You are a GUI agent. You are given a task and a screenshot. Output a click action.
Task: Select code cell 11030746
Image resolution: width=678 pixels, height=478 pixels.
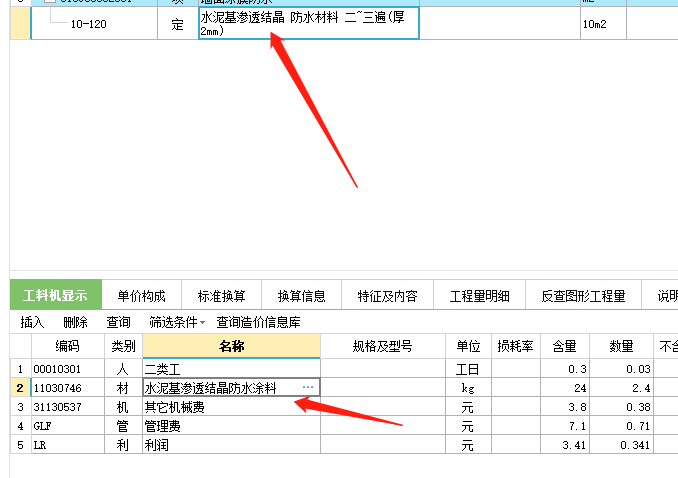pyautogui.click(x=67, y=388)
